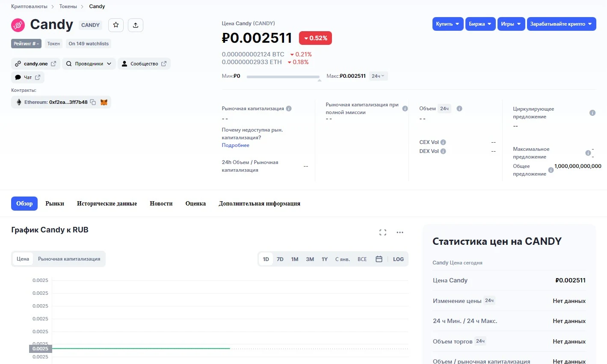Show info for Объем 24ч
Screen dimensions: 607x364
pos(459,109)
